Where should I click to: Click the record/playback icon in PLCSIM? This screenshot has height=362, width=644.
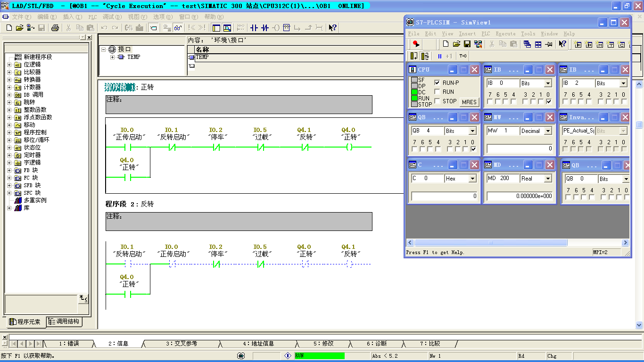click(416, 44)
